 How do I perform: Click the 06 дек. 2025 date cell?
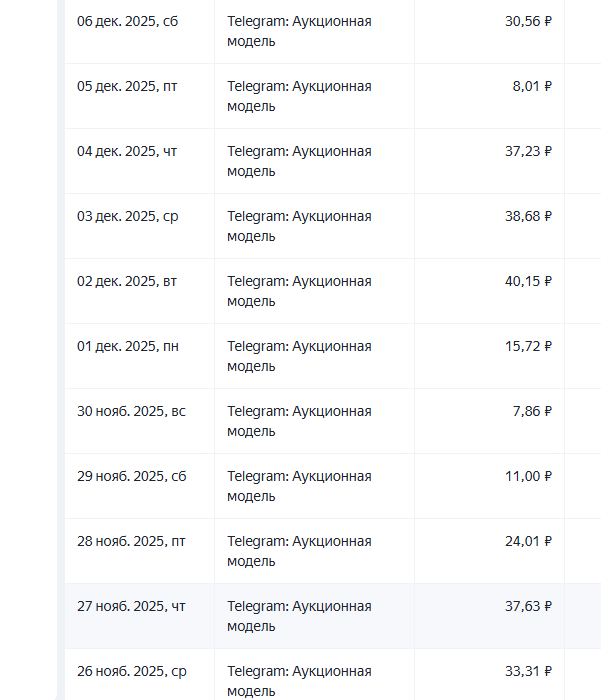tap(124, 21)
